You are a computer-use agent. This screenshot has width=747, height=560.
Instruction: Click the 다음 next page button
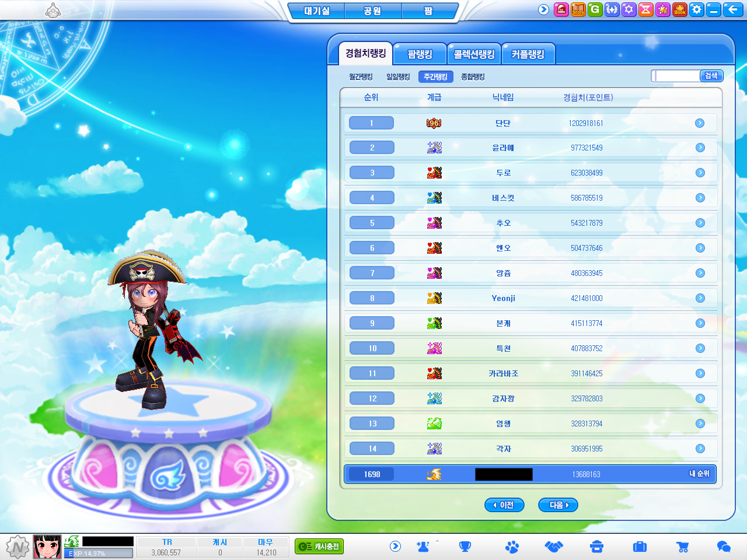pyautogui.click(x=558, y=505)
